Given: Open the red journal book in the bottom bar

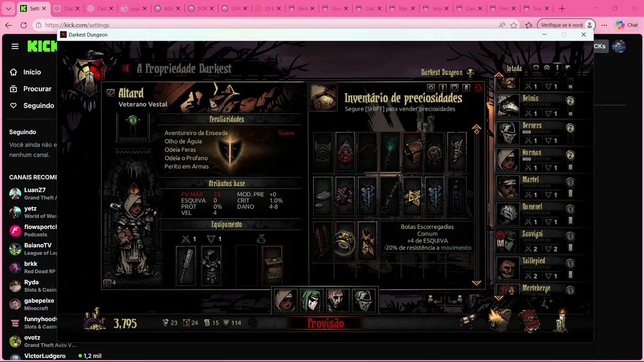Looking at the screenshot, I should 530,321.
